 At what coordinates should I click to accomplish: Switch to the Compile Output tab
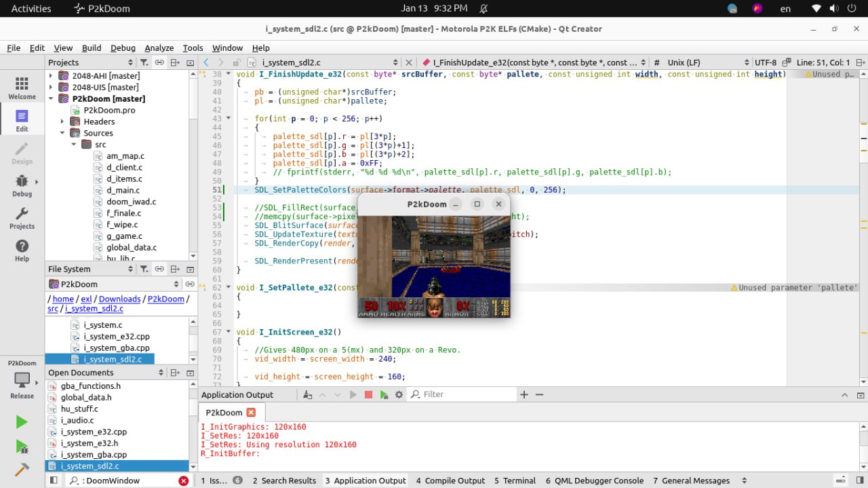450,481
